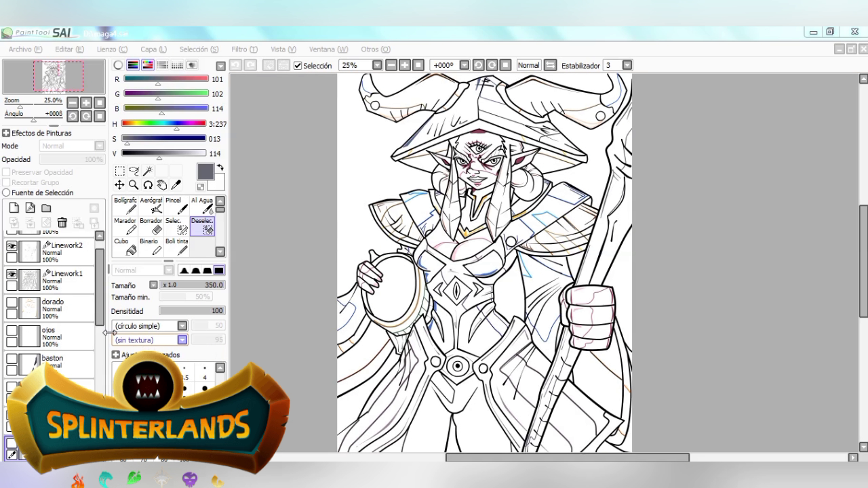Viewport: 868px width, 488px height.
Task: Show the ojos layer
Action: pyautogui.click(x=12, y=331)
